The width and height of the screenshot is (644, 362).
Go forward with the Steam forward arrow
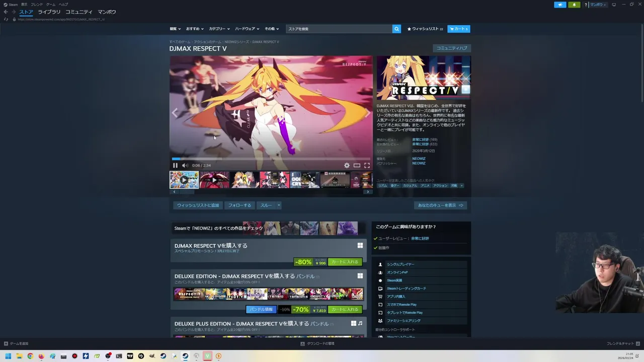14,12
